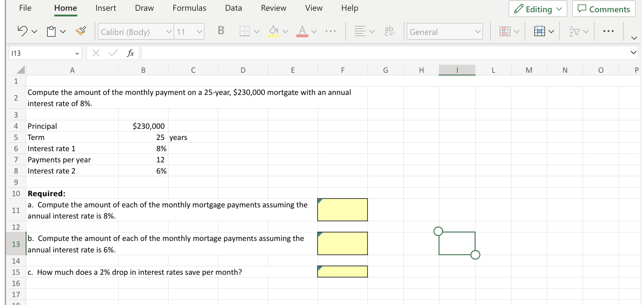Apply red font color to text
This screenshot has height=305, width=644.
302,31
